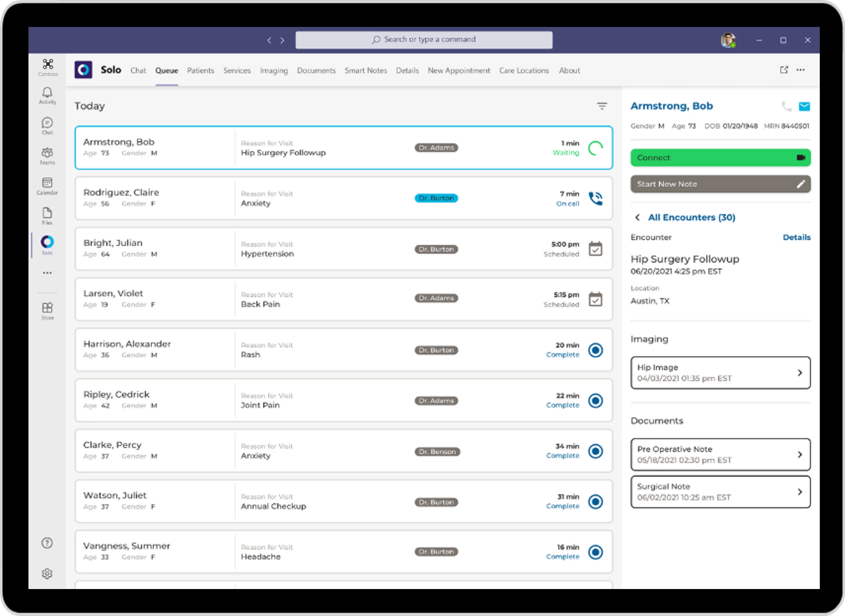The height and width of the screenshot is (616, 845).
Task: Click the on-call phone icon on Rodriguez row
Action: (x=595, y=199)
